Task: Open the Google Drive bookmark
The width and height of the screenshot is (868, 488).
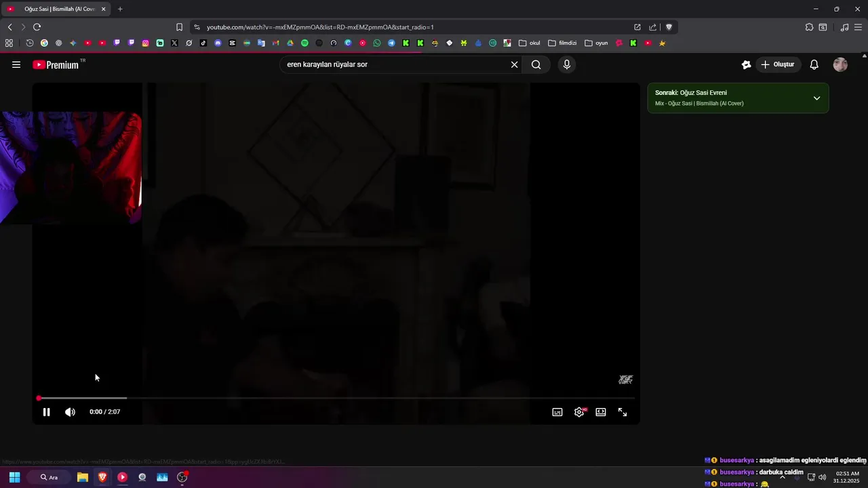Action: click(x=290, y=43)
